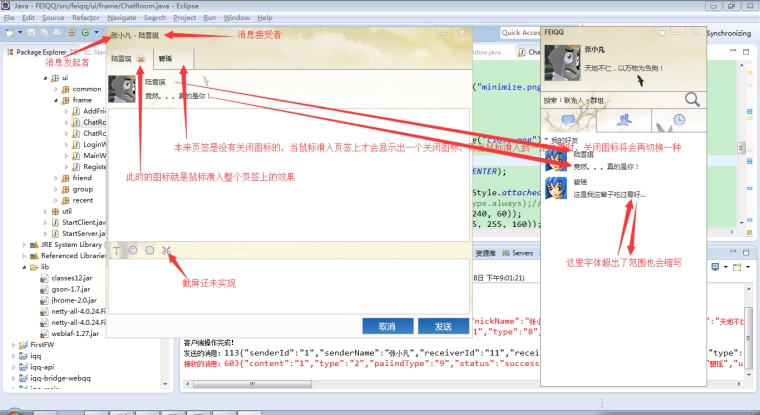Open the File menu
This screenshot has height=415, width=760.
(9, 17)
